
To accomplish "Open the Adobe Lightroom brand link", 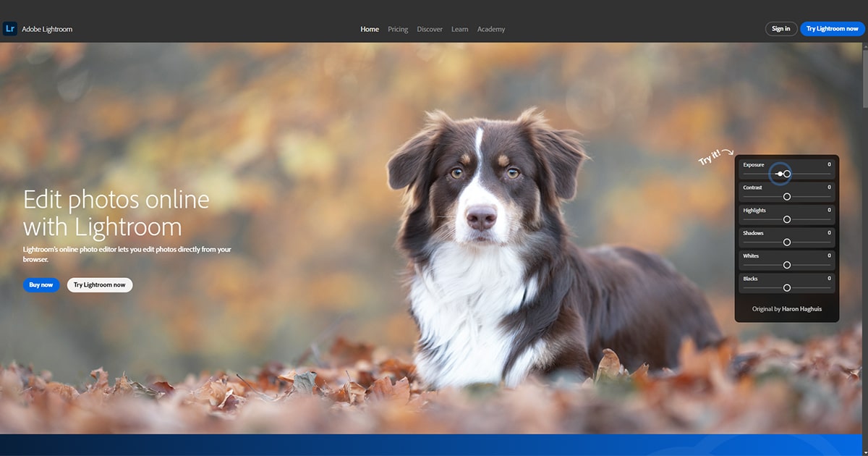I will click(x=47, y=29).
